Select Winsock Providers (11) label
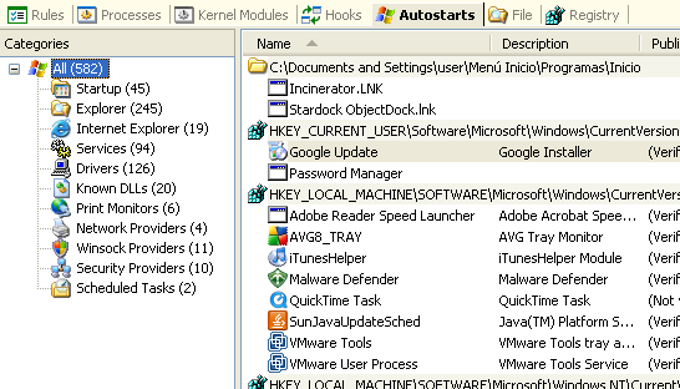 (x=145, y=248)
